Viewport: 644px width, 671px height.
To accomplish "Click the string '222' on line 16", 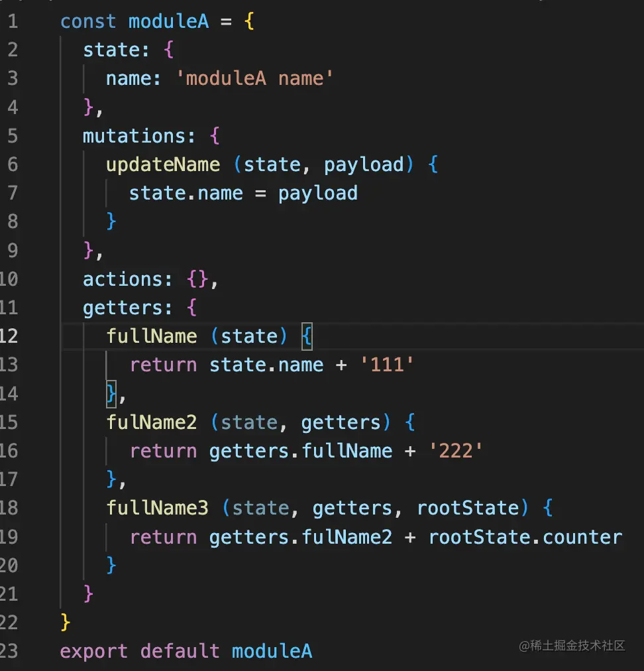I will 456,451.
